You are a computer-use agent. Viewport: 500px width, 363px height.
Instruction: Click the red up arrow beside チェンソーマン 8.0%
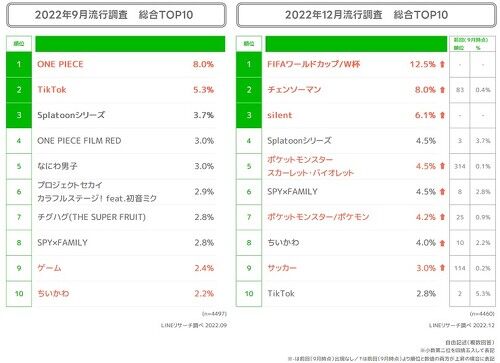pyautogui.click(x=442, y=90)
